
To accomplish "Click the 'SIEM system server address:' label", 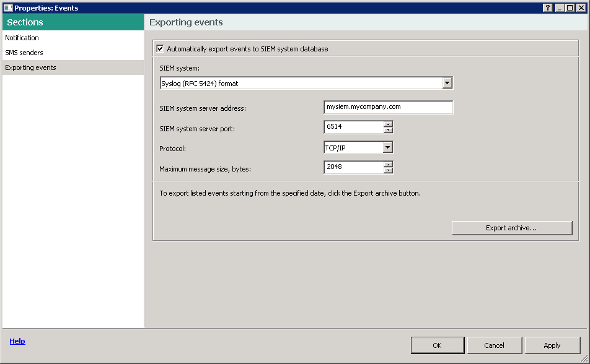I will click(x=203, y=108).
